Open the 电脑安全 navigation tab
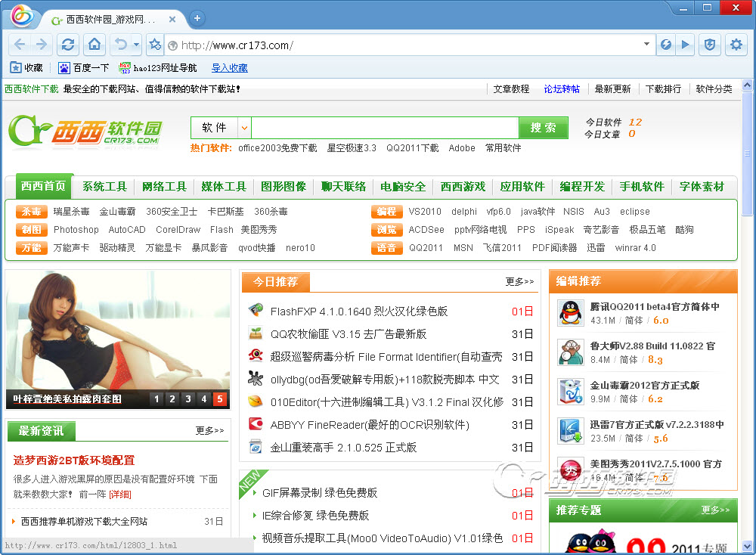This screenshot has height=555, width=756. click(x=403, y=187)
